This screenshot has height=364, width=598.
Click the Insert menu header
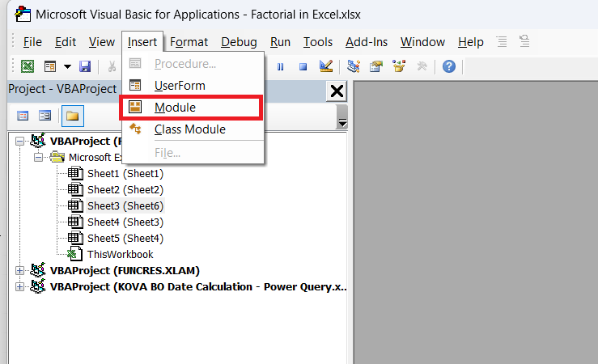pos(142,42)
